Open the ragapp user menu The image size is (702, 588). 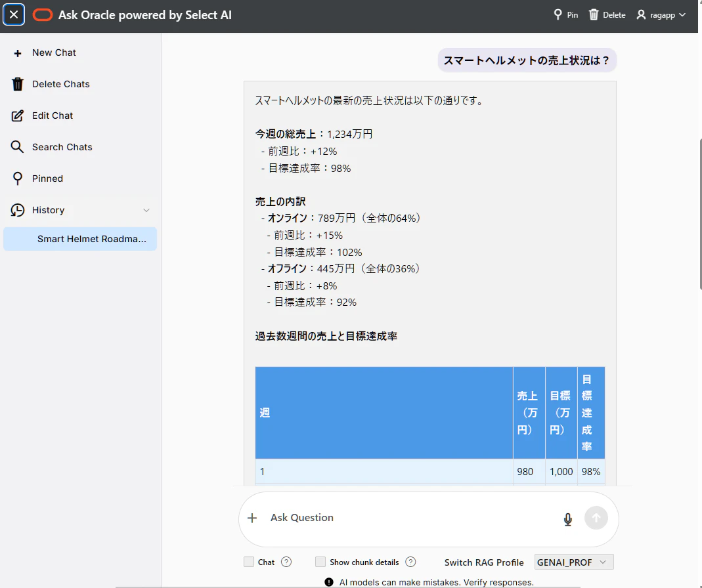pyautogui.click(x=661, y=15)
